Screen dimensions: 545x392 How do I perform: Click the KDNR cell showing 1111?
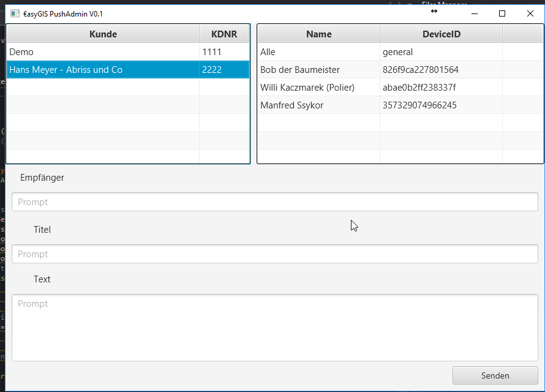click(224, 52)
